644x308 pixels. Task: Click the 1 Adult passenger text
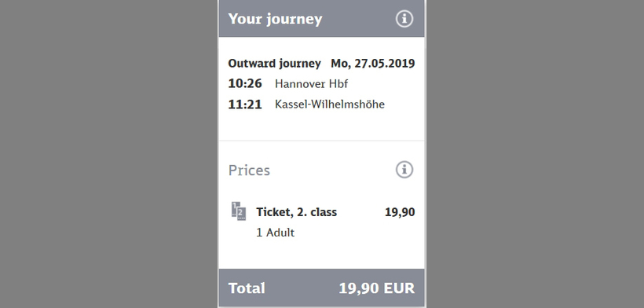pyautogui.click(x=275, y=233)
